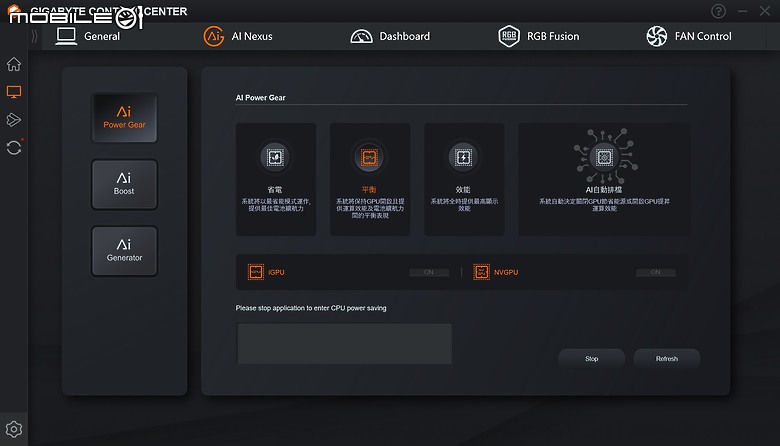Click the 平衡 mode description text
This screenshot has height=446, width=780.
(370, 208)
